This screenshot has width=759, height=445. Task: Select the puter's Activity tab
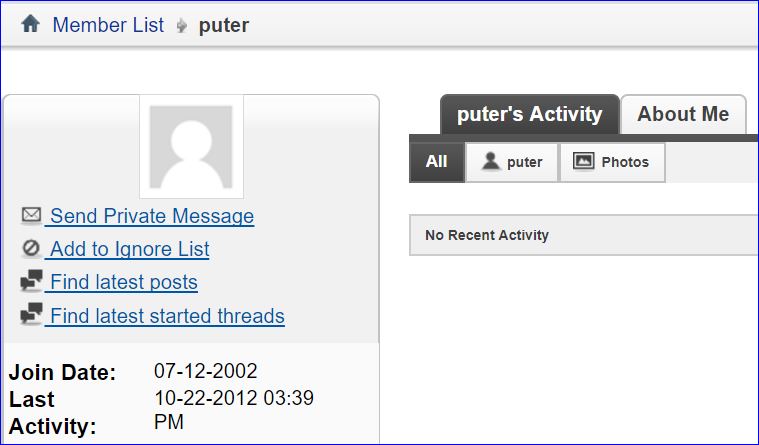pyautogui.click(x=529, y=114)
